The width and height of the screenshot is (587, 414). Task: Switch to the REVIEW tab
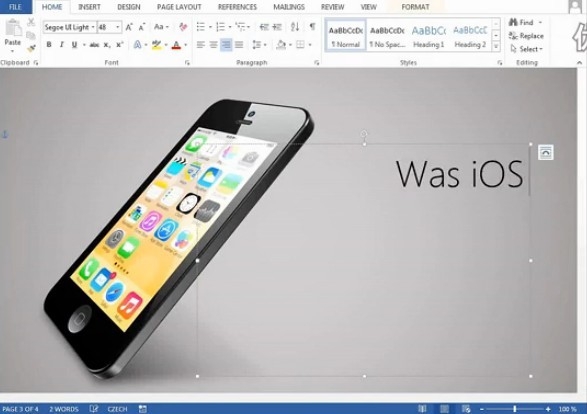[x=332, y=7]
